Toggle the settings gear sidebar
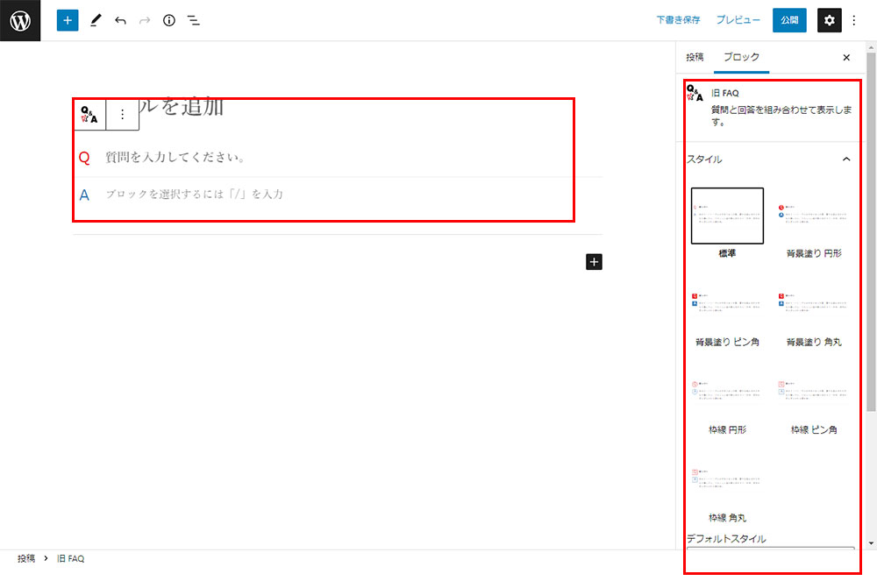 point(829,20)
